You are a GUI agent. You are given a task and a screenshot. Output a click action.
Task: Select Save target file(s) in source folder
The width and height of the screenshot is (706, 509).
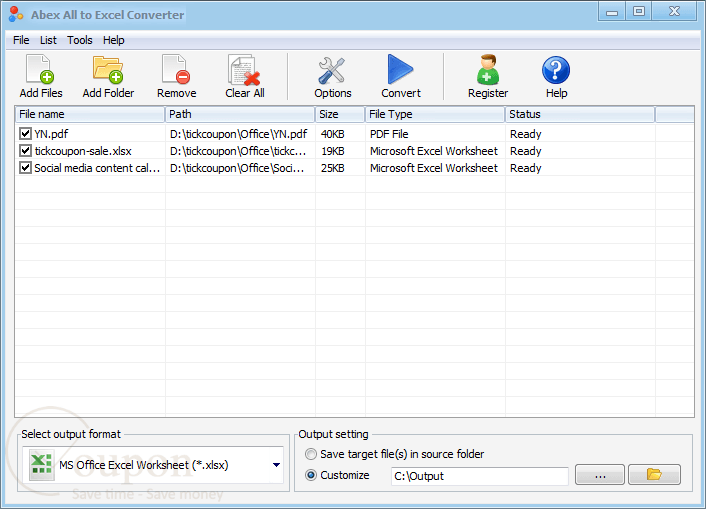click(311, 454)
